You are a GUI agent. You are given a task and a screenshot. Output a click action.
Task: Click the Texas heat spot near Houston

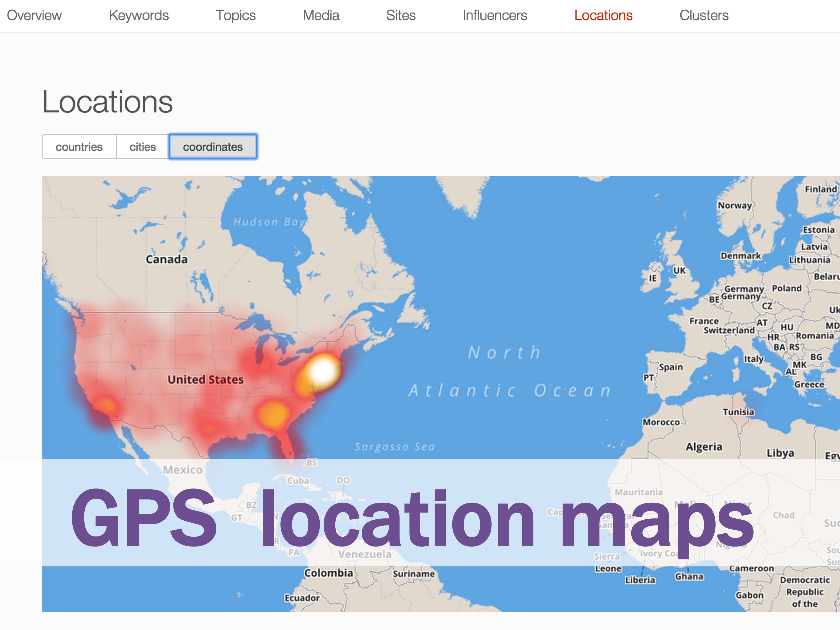209,429
